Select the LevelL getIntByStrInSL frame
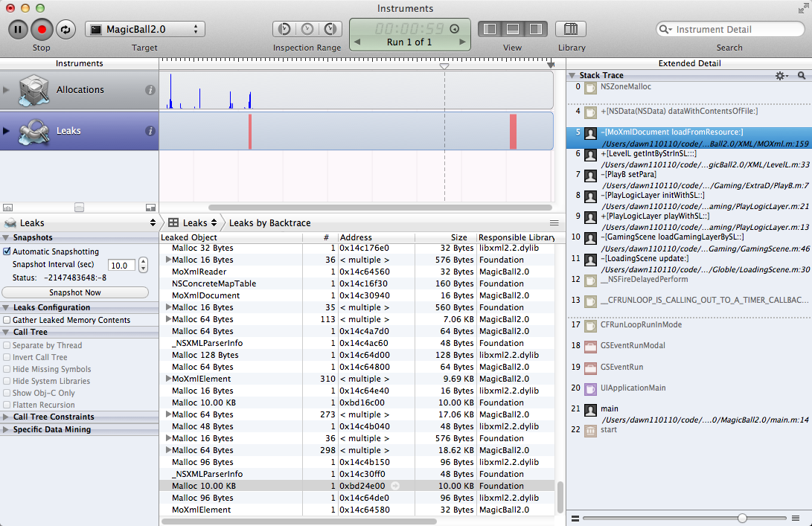 pyautogui.click(x=689, y=159)
